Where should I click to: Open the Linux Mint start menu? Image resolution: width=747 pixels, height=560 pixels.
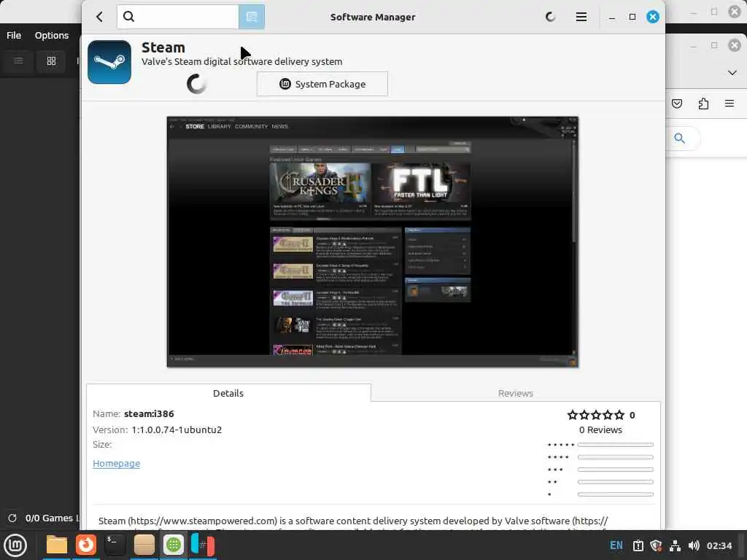tap(15, 545)
